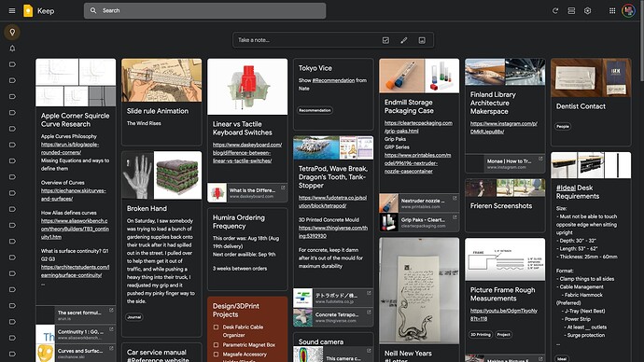Create a new note with drawing icon
The width and height of the screenshot is (644, 362).
point(404,40)
